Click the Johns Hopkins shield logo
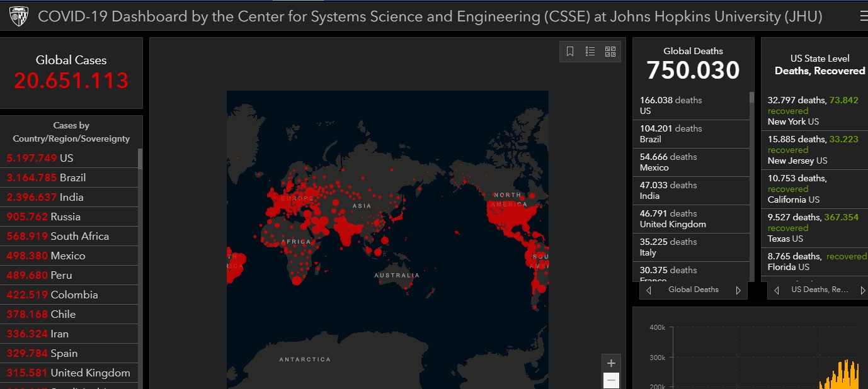This screenshot has height=389, width=868. [19, 17]
